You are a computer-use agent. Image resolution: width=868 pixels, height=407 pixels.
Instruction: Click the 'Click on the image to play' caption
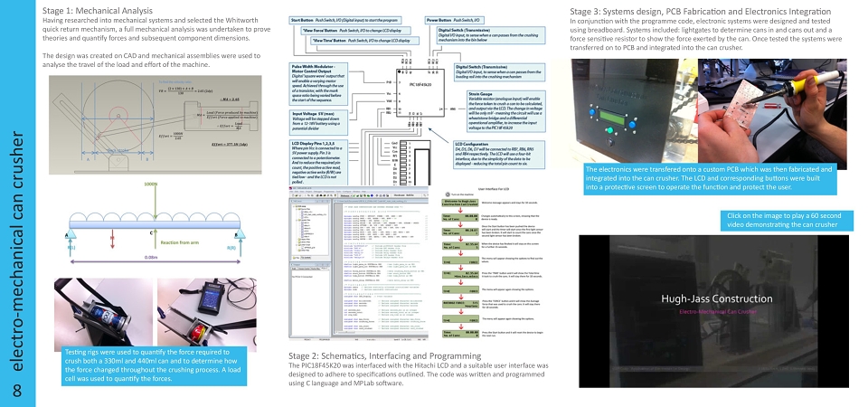[787, 221]
